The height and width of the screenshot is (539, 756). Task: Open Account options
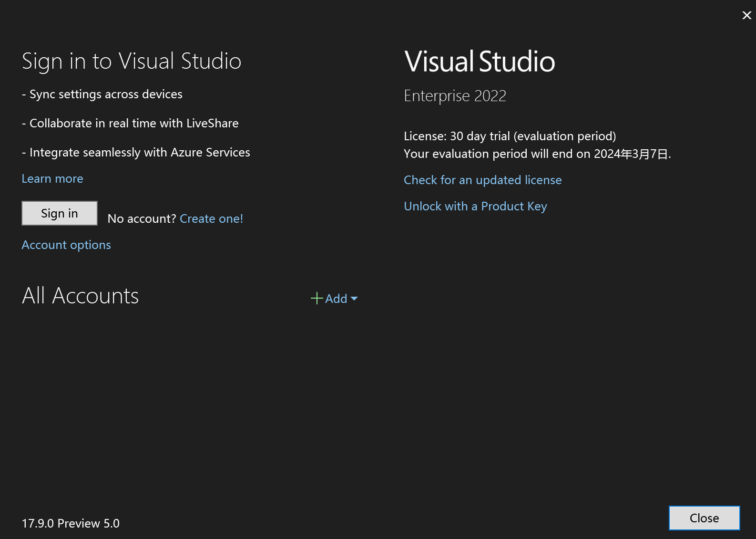tap(66, 245)
